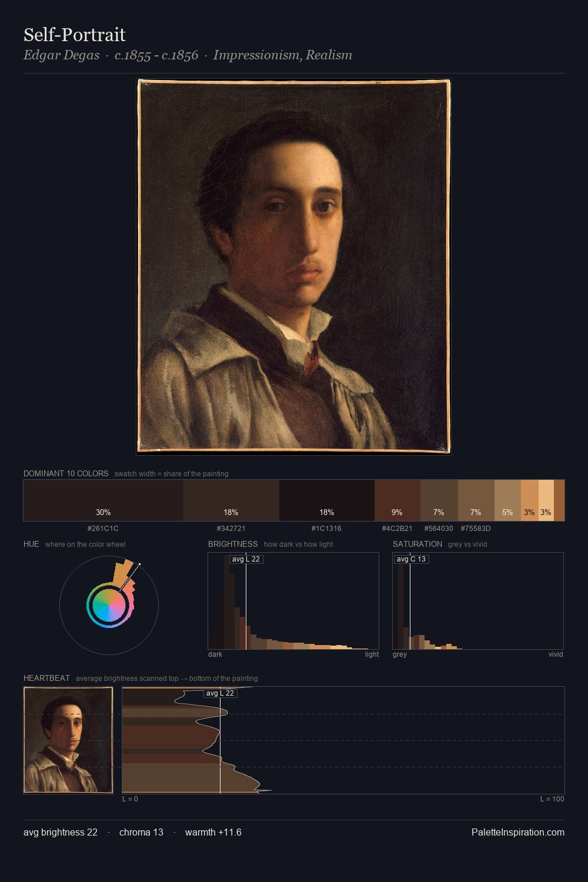Click the hex label #75583D
588x882 pixels.
(x=476, y=529)
